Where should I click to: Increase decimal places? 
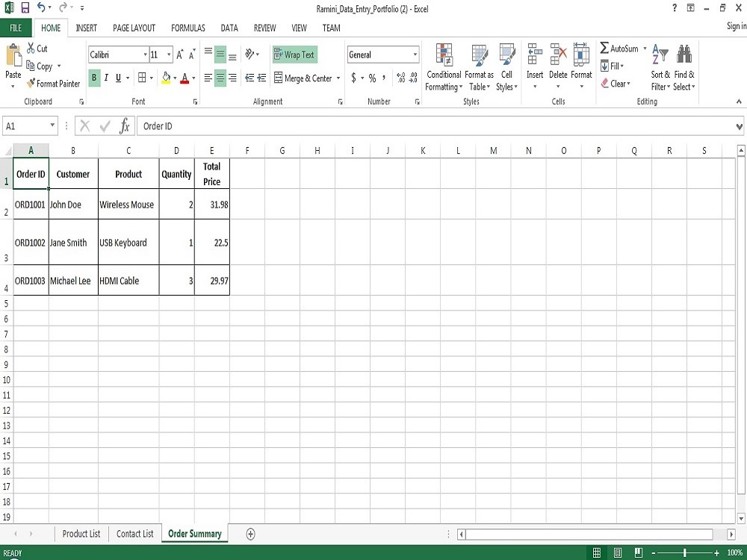pyautogui.click(x=400, y=78)
